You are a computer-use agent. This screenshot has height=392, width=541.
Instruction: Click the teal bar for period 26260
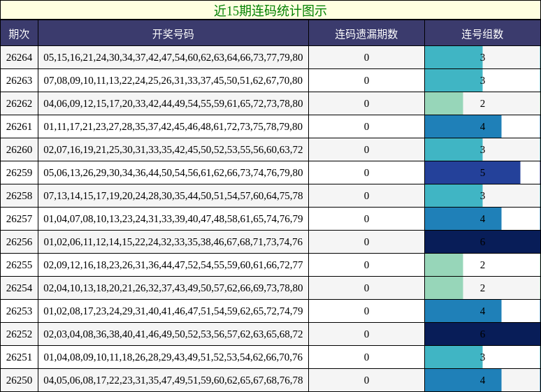point(454,150)
